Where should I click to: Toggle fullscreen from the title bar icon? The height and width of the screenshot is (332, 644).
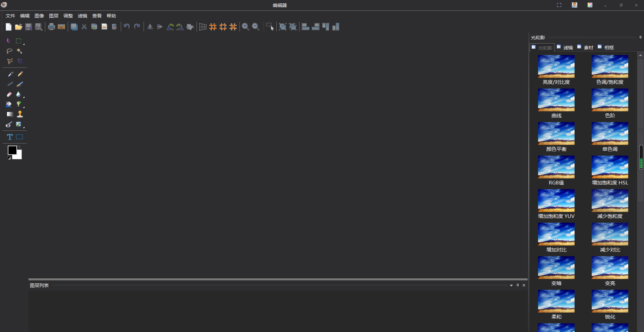559,5
